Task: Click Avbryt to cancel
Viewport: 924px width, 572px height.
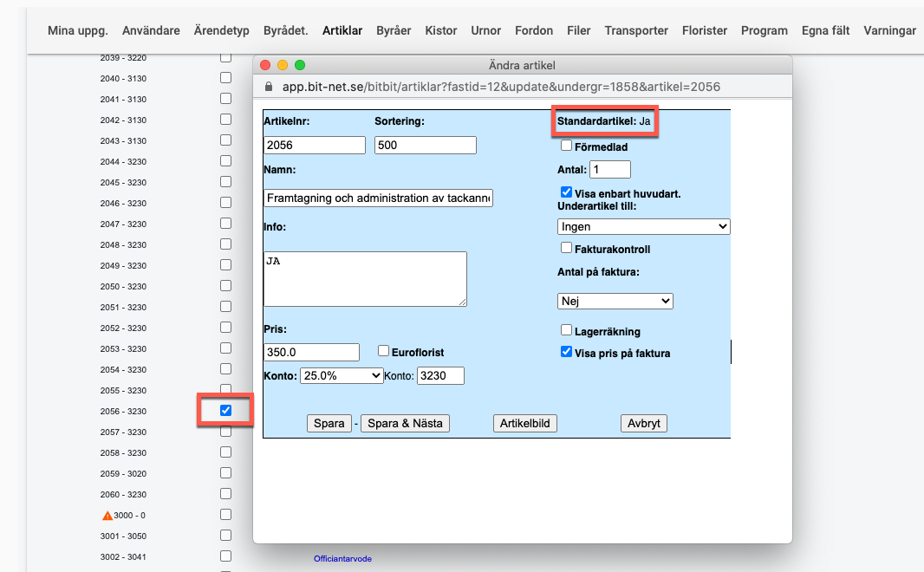Action: (x=643, y=424)
